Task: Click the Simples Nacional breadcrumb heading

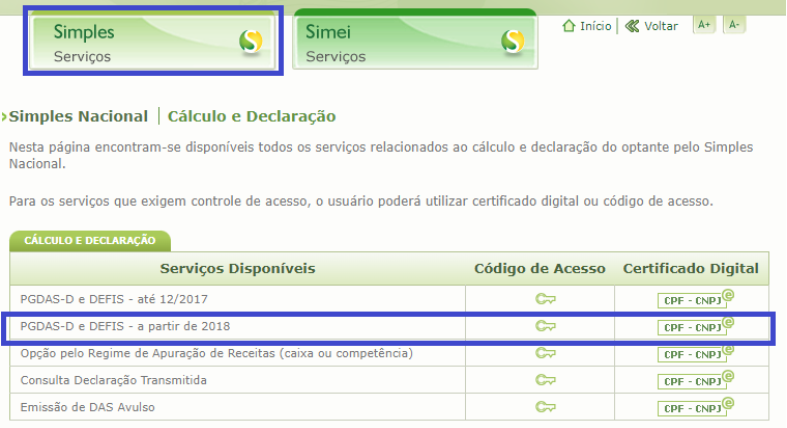Action: click(x=78, y=116)
